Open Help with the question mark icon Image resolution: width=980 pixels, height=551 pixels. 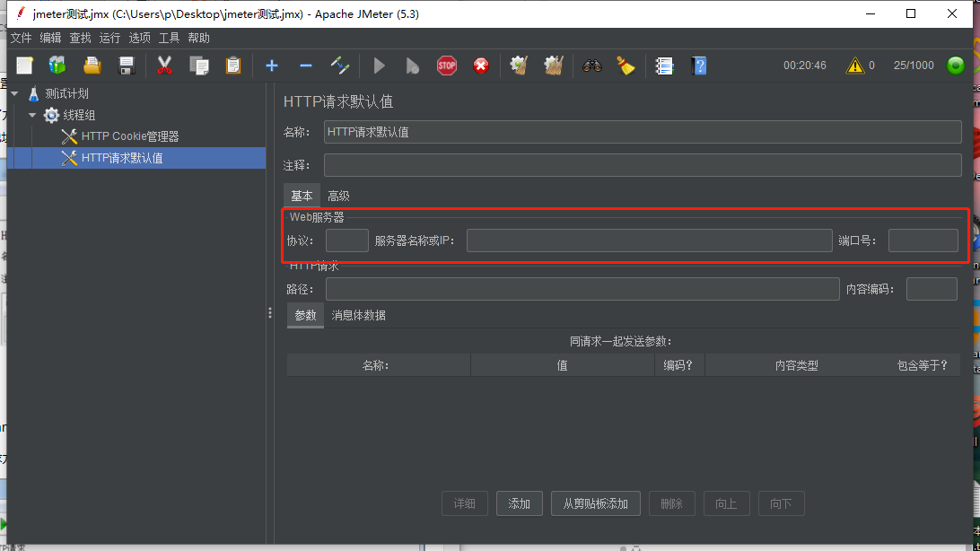[x=699, y=66]
